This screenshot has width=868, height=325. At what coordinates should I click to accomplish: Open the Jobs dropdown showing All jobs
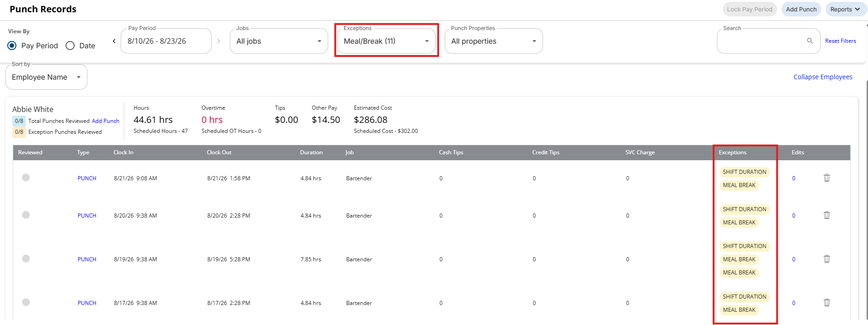(x=279, y=41)
